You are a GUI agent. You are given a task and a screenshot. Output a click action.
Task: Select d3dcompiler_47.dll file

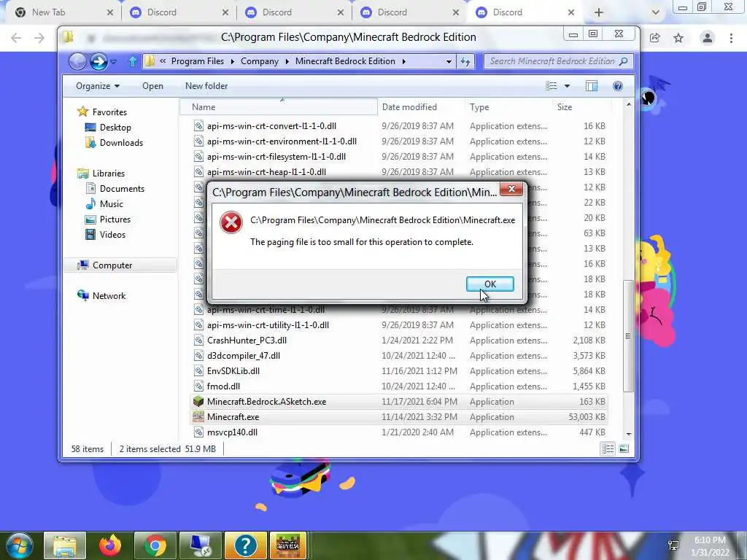point(244,356)
